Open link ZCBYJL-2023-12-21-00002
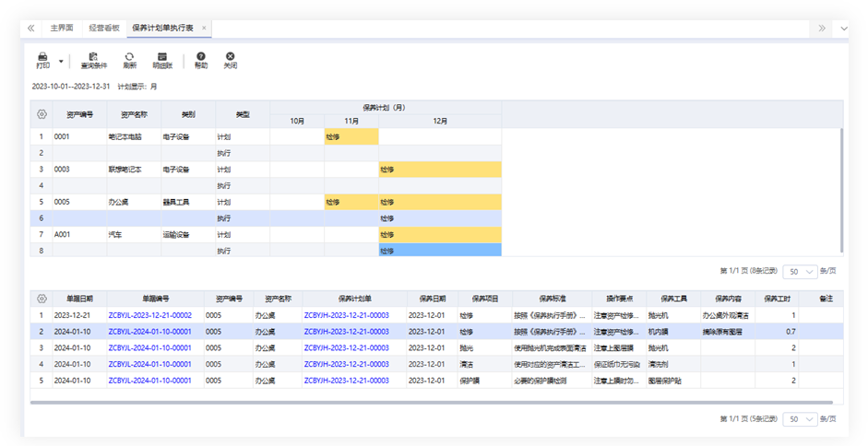This screenshot has width=868, height=446. 149,315
